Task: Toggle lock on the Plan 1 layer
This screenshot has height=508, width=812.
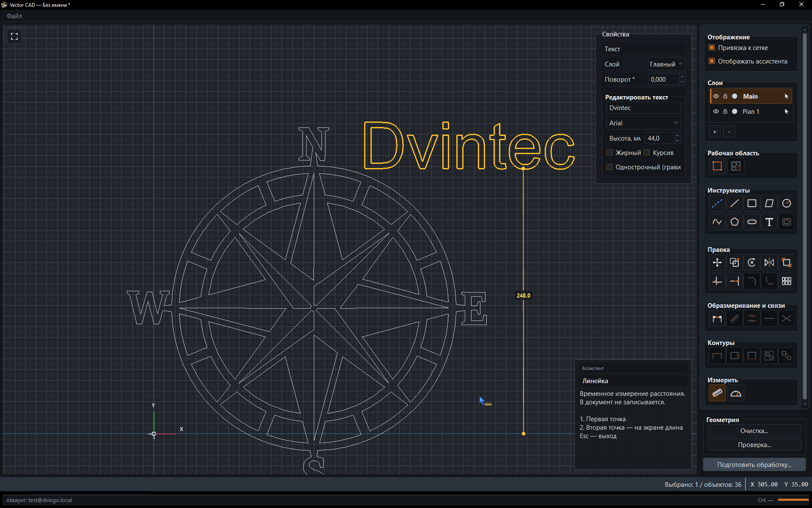Action: pyautogui.click(x=725, y=112)
